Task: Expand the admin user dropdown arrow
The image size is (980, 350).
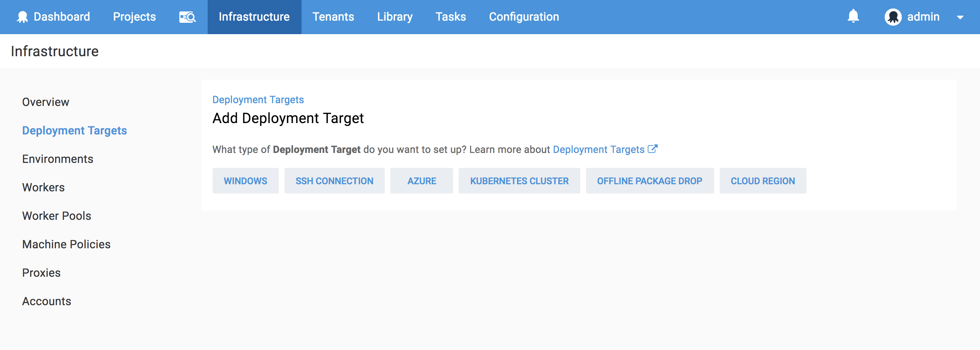Action: (x=960, y=17)
